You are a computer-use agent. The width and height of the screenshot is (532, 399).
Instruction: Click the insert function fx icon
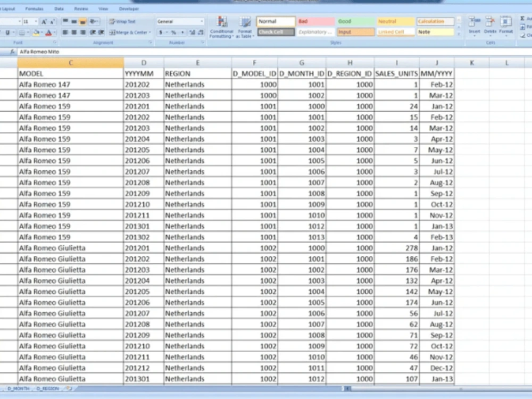point(12,52)
